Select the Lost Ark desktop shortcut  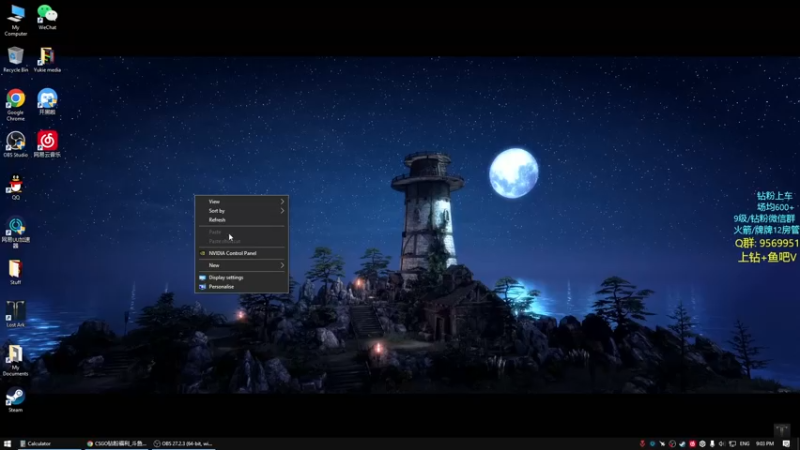15,314
